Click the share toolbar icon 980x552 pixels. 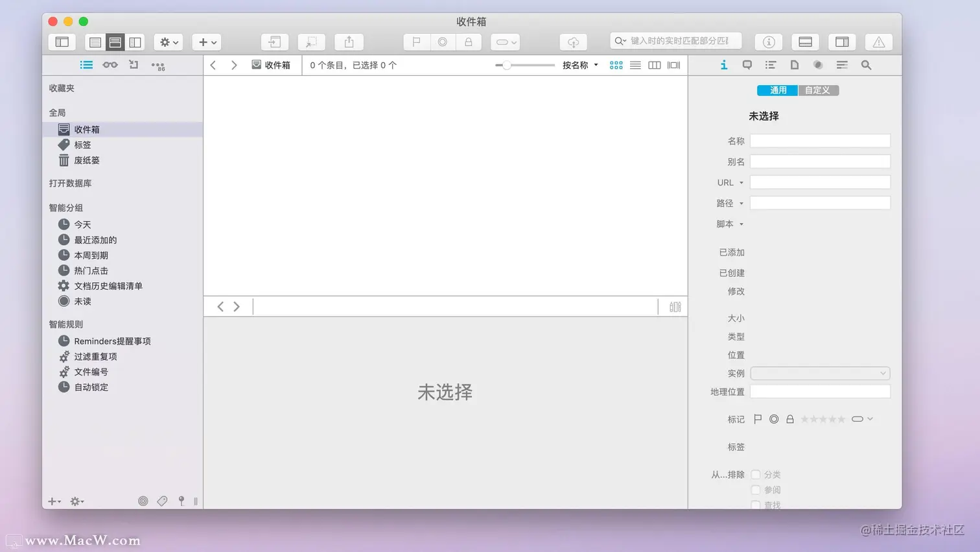point(349,42)
